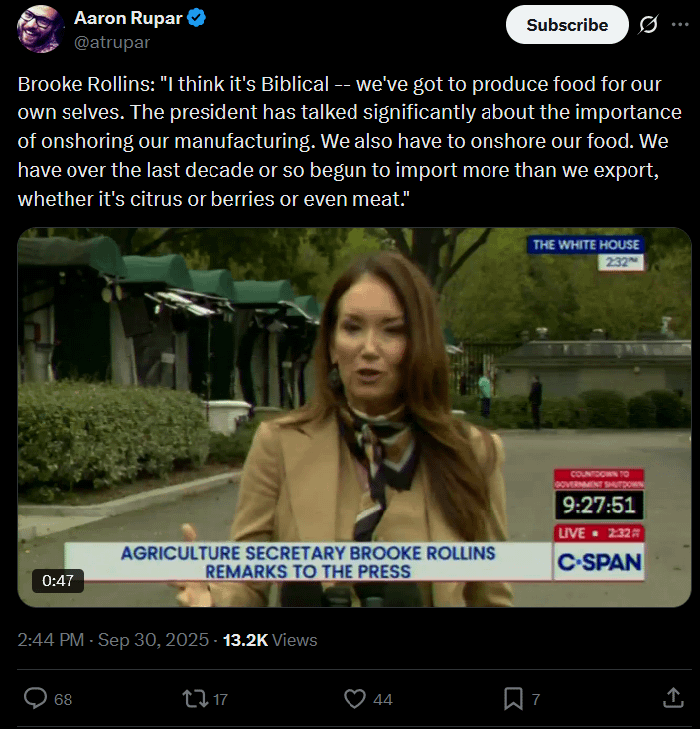Screen dimensions: 700x729
Task: Open the 2:44 PM Sep 30 timestamp
Action: coord(112,641)
